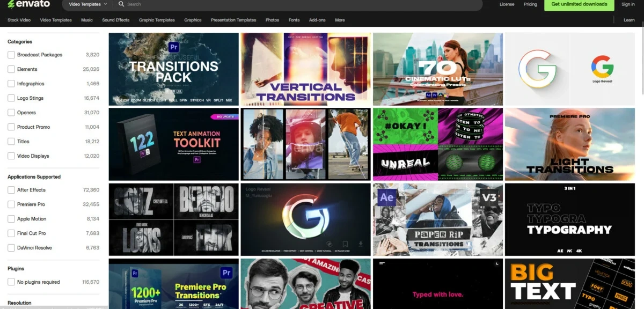
Task: Bookmark the Logo Reveal item
Action: point(346,244)
